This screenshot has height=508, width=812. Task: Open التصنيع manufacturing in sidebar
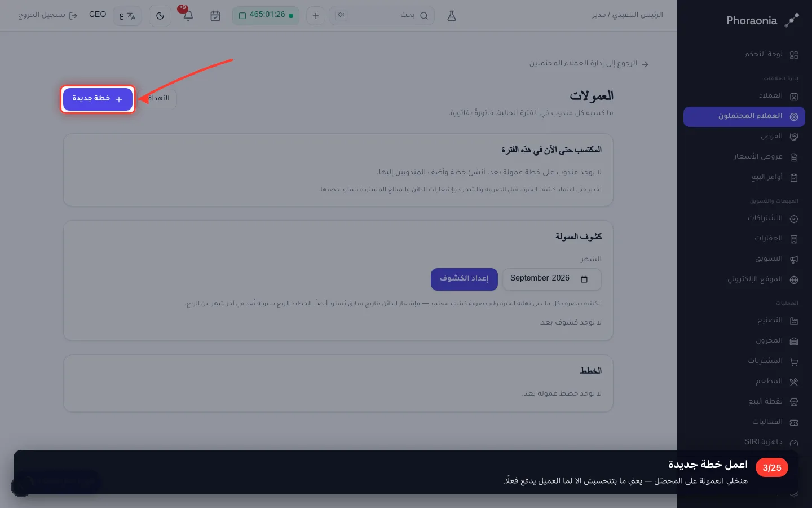pyautogui.click(x=744, y=321)
